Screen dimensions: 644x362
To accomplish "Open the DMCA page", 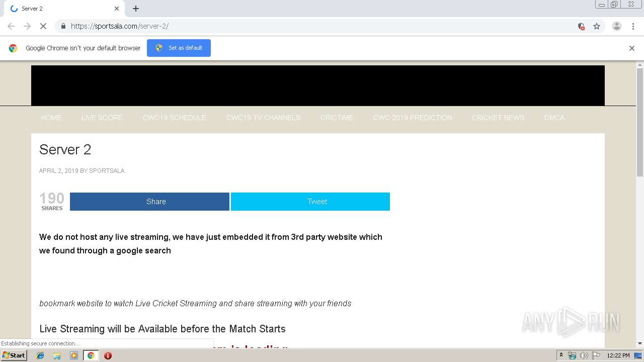I will point(554,118).
